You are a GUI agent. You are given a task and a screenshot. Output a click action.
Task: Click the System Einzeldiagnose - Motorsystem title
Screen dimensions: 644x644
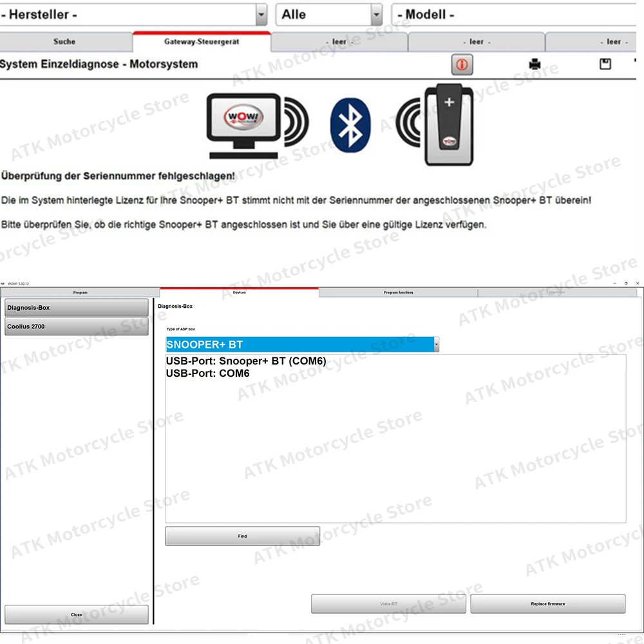pos(99,64)
